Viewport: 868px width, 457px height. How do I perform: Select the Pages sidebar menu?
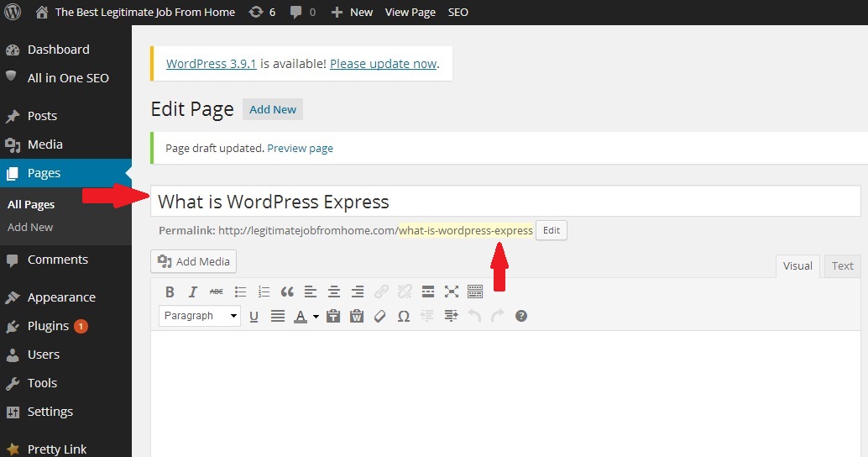click(65, 173)
